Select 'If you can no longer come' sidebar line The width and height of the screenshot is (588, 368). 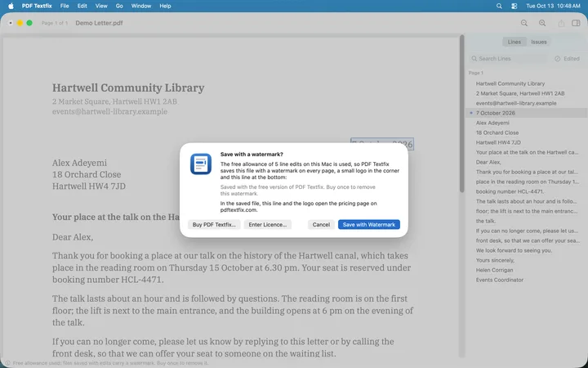pyautogui.click(x=527, y=231)
